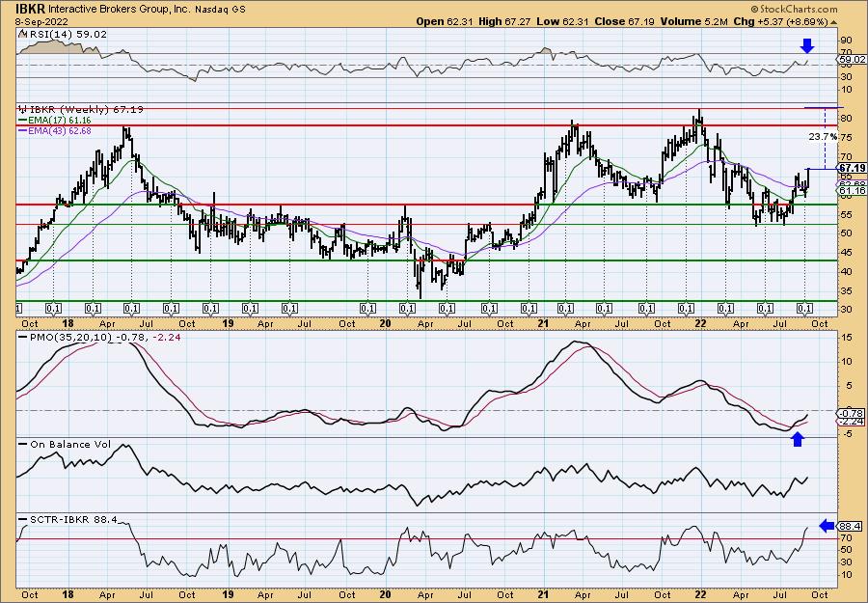The width and height of the screenshot is (868, 603).
Task: Click the line swatch before On Balance Vol
Action: pyautogui.click(x=22, y=445)
